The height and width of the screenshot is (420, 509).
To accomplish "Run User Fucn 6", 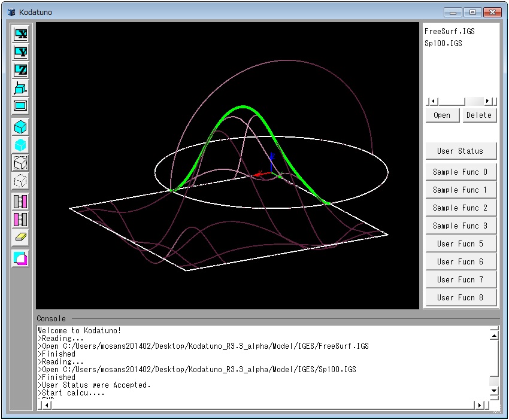I will tap(460, 261).
